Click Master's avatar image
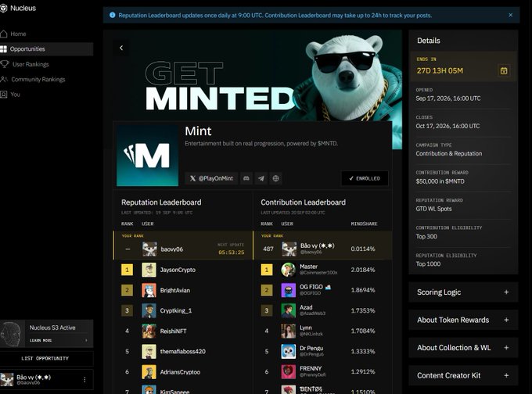 (x=289, y=270)
